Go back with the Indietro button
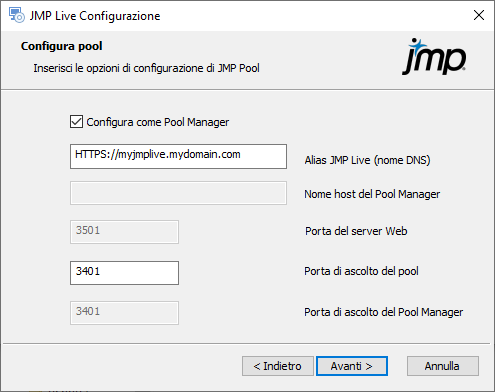The width and height of the screenshot is (495, 392). (278, 366)
